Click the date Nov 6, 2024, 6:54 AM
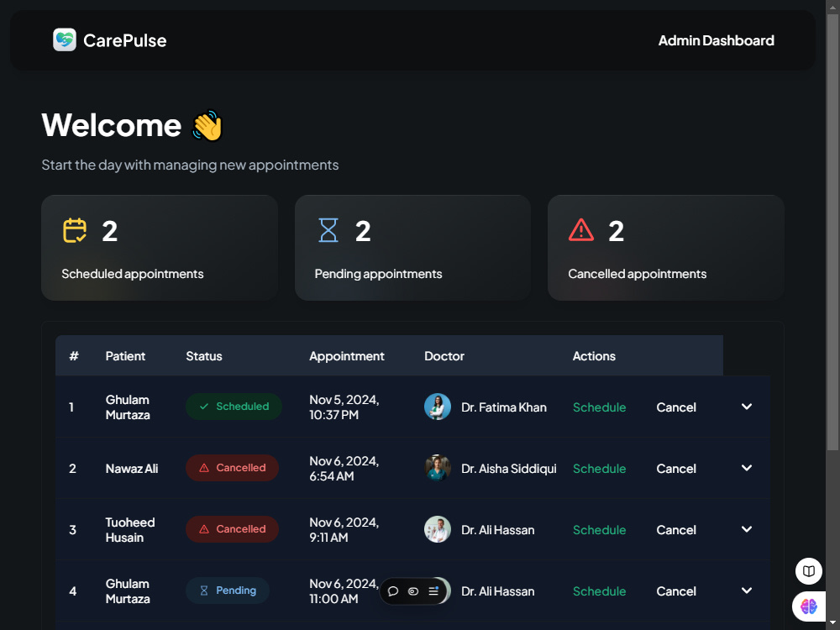 [344, 469]
